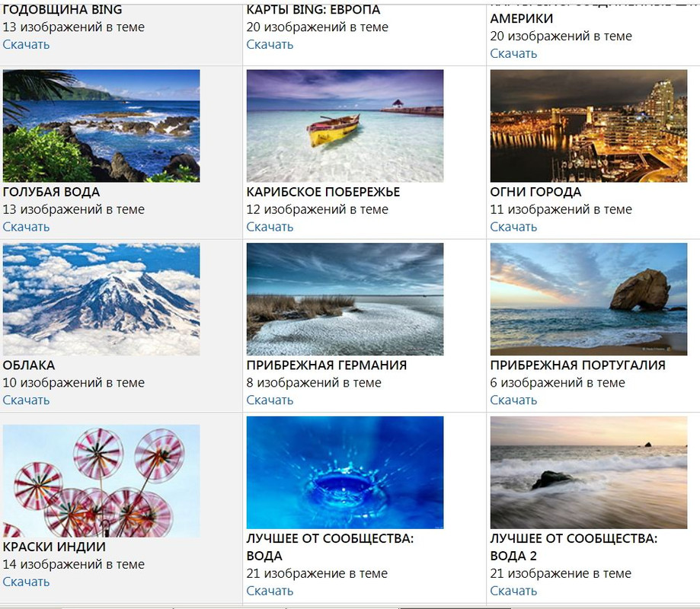Download Лучшее от сообщества: Вода 2 theme
The height and width of the screenshot is (609, 700).
coord(513,591)
